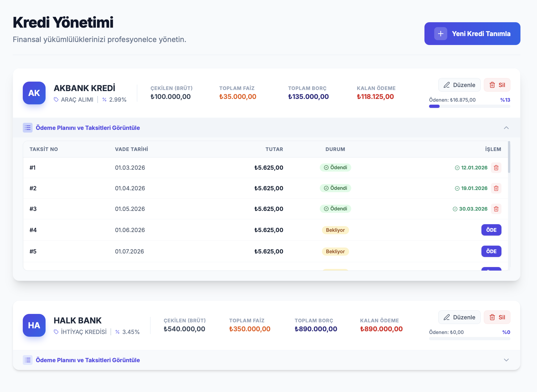537x392 pixels.
Task: Click the check icon beside 30.03.2026
Action: [455, 209]
